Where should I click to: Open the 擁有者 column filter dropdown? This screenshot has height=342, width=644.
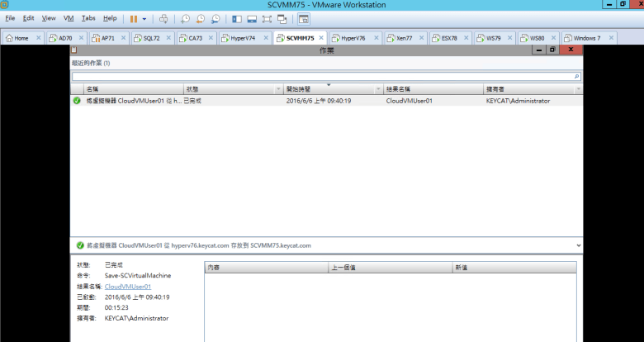point(577,88)
